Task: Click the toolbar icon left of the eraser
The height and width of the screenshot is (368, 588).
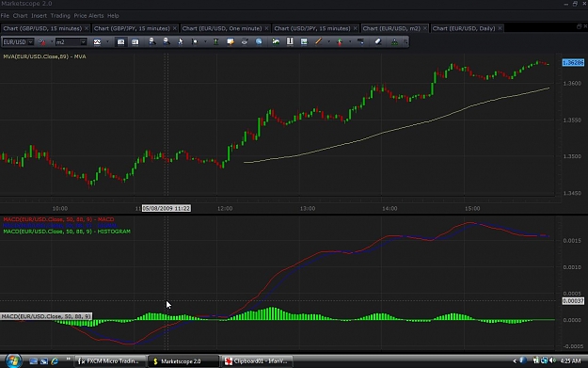Action: pos(360,41)
